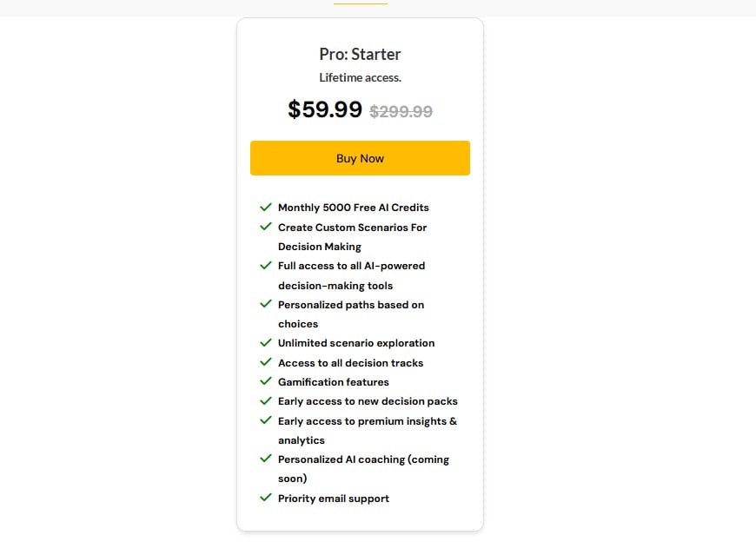Click the Monthly 5000 Free AI Credits label
756x555 pixels.
coord(353,208)
